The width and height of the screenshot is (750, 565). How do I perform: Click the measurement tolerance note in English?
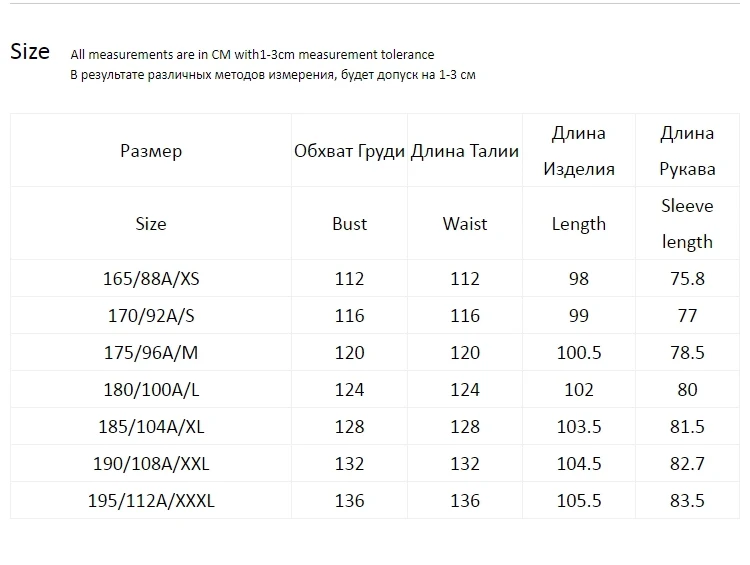pyautogui.click(x=252, y=55)
